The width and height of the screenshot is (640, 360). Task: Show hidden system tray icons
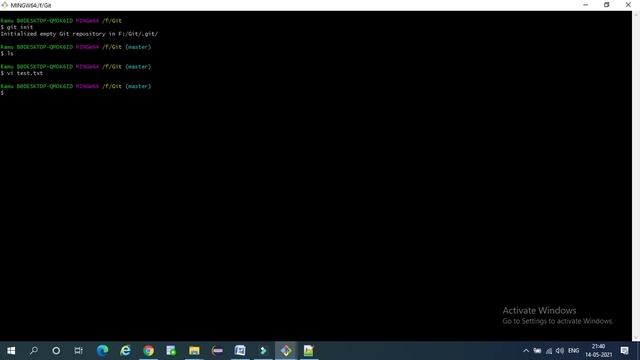(526, 351)
